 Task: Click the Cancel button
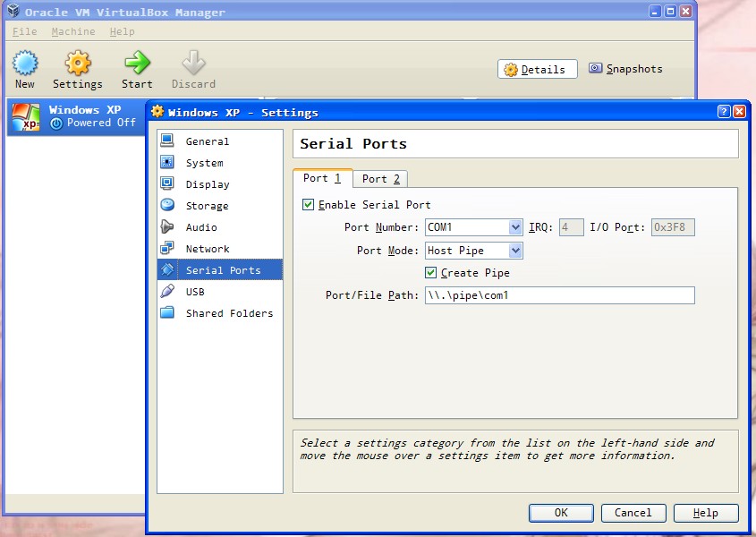tap(633, 513)
